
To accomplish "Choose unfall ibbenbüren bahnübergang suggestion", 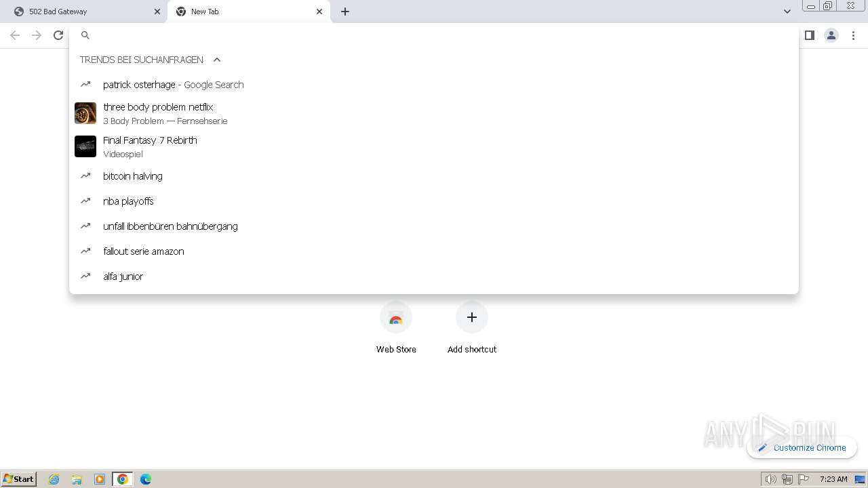I will (434, 226).
